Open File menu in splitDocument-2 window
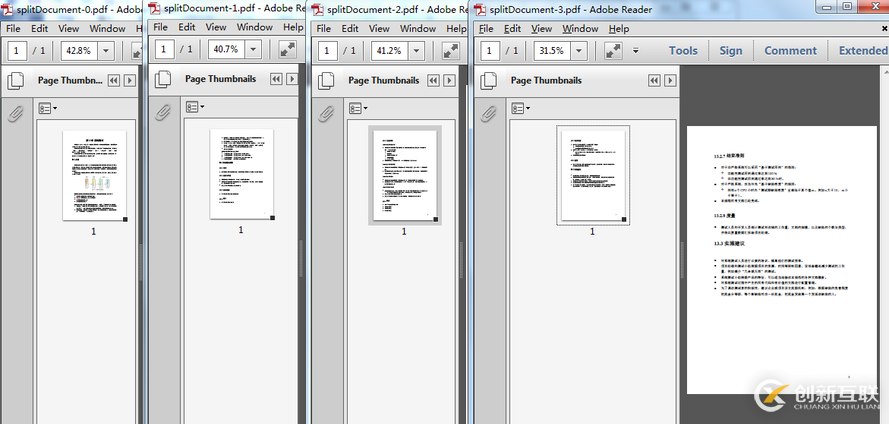Viewport: 889px width, 424px height. [x=324, y=28]
